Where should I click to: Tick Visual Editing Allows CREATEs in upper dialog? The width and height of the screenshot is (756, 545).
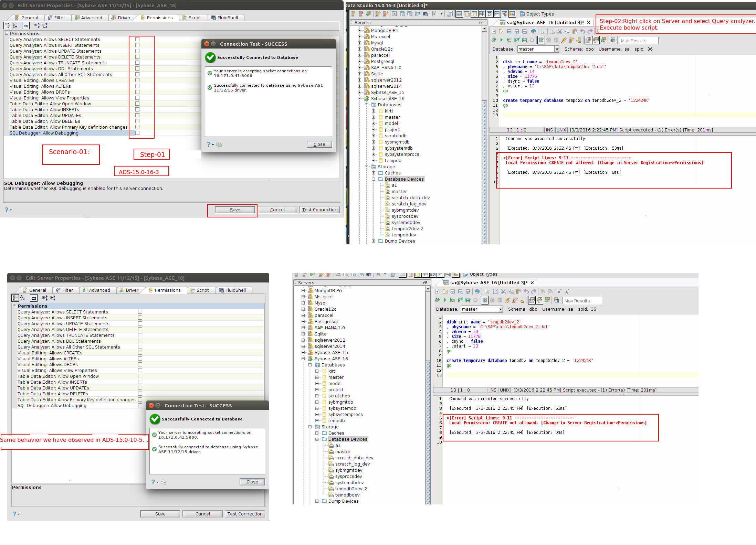(x=137, y=80)
